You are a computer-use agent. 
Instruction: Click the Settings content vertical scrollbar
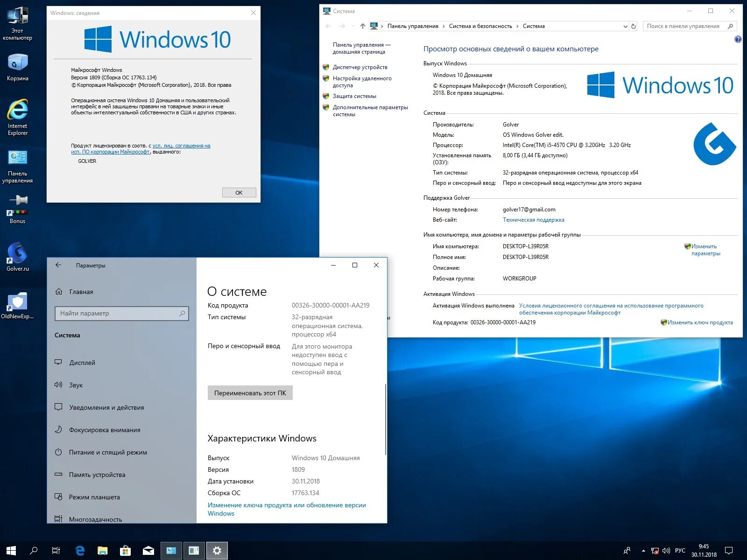(386, 419)
